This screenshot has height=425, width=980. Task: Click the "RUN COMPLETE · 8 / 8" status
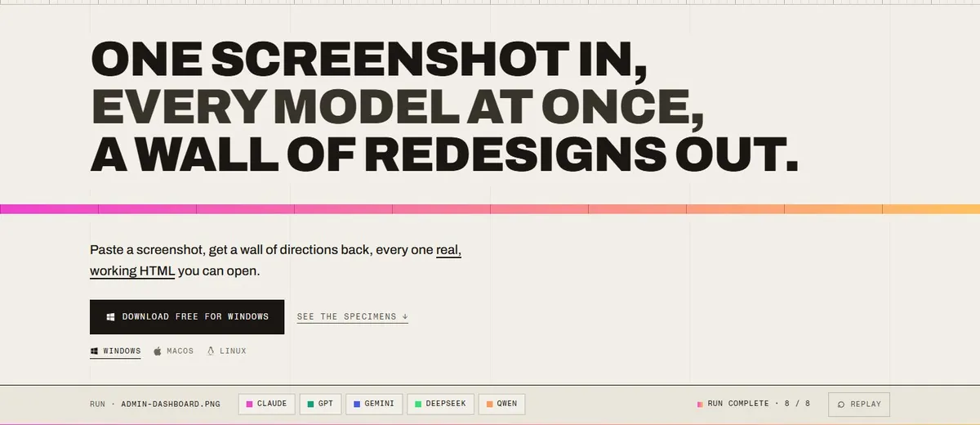(x=754, y=404)
